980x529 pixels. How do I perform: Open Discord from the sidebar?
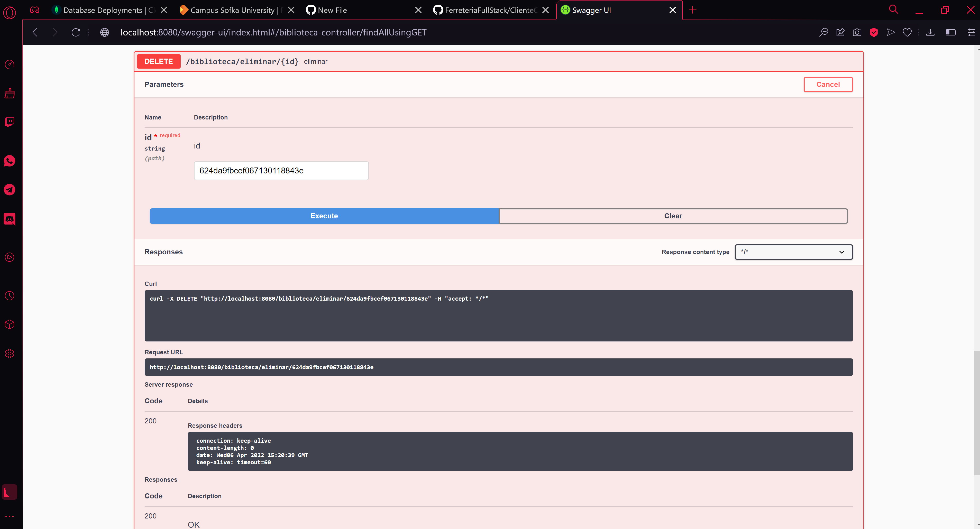(x=10, y=219)
